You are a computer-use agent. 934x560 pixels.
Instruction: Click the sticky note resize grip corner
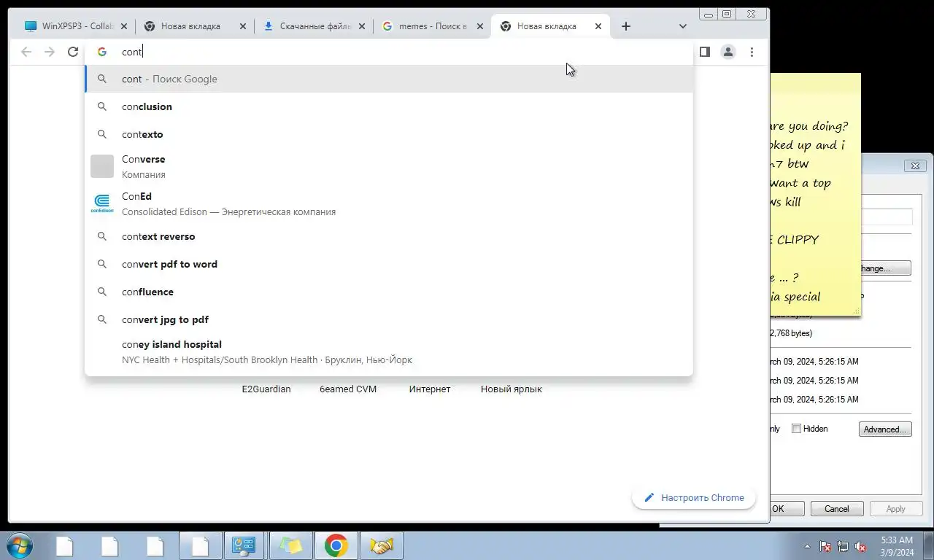857,312
